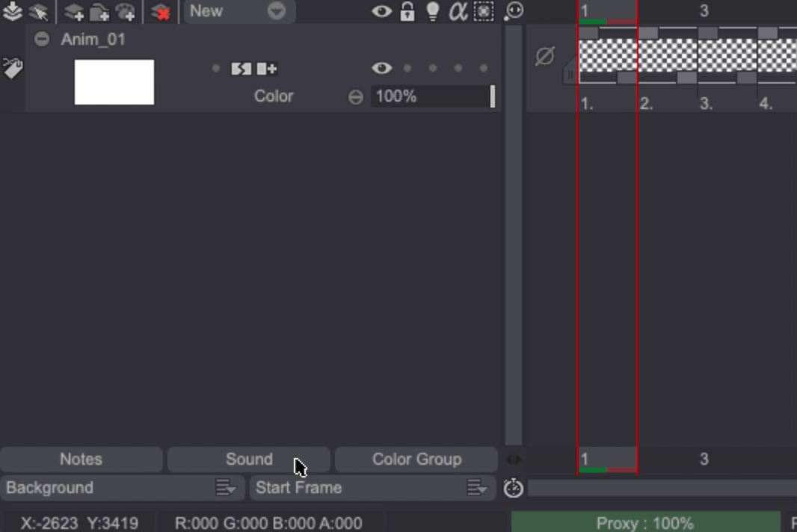797x532 pixels.
Task: Click the alpha symbol icon in the toolbar
Action: pos(457,11)
